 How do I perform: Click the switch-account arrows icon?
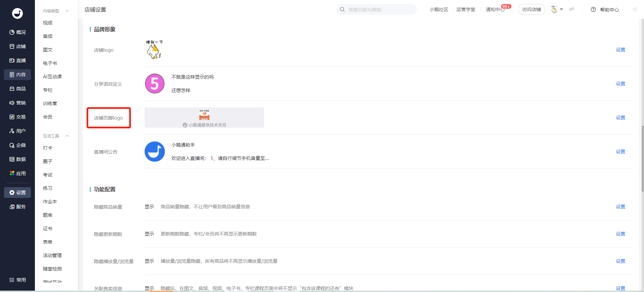tap(572, 9)
